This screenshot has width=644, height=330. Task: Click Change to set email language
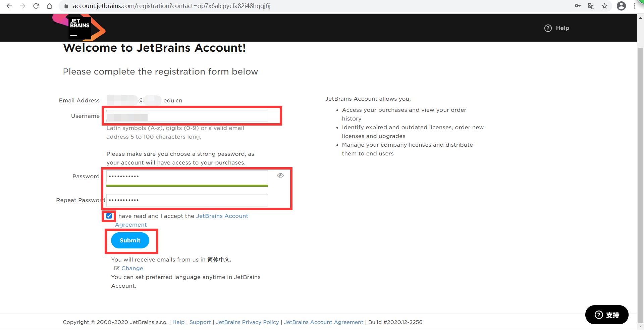tap(132, 268)
